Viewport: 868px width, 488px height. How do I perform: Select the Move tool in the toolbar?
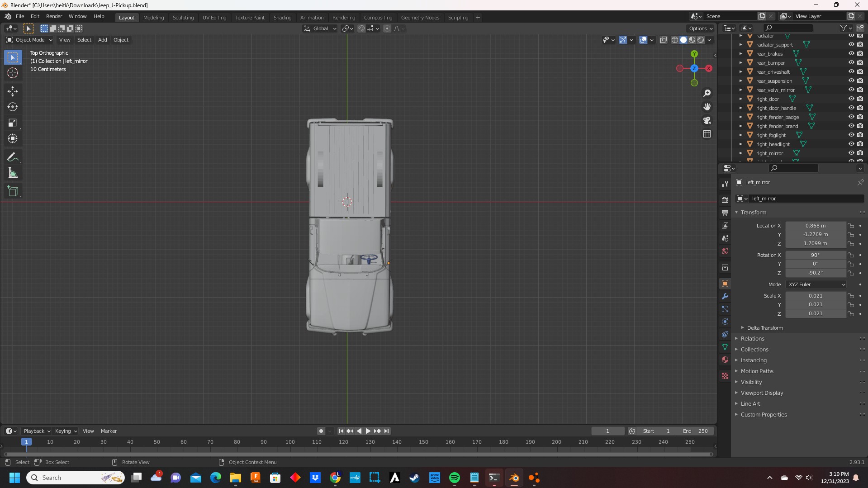(13, 91)
